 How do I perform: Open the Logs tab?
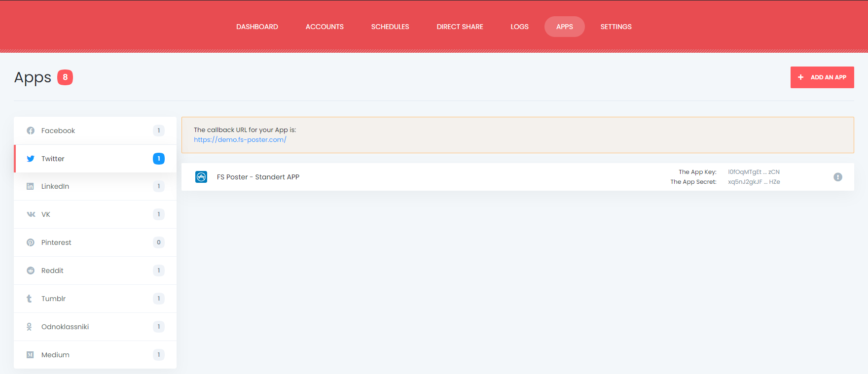pyautogui.click(x=519, y=27)
